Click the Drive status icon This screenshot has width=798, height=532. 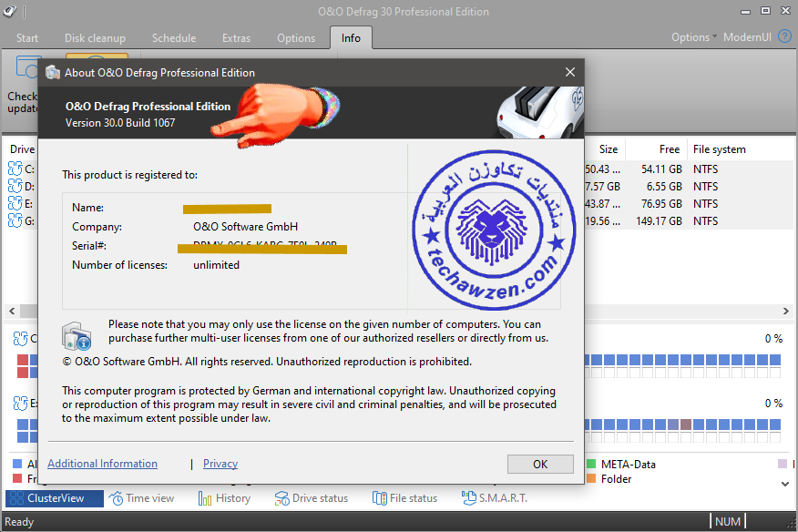281,498
